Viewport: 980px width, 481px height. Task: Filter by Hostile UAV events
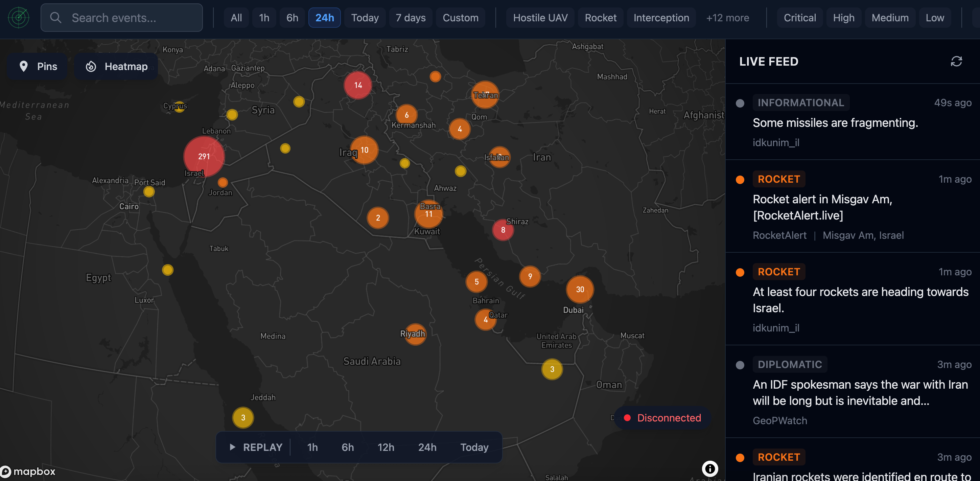[540, 18]
